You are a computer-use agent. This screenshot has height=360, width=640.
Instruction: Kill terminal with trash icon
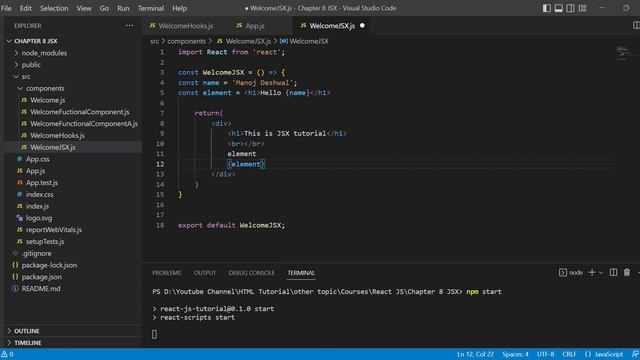pyautogui.click(x=627, y=272)
